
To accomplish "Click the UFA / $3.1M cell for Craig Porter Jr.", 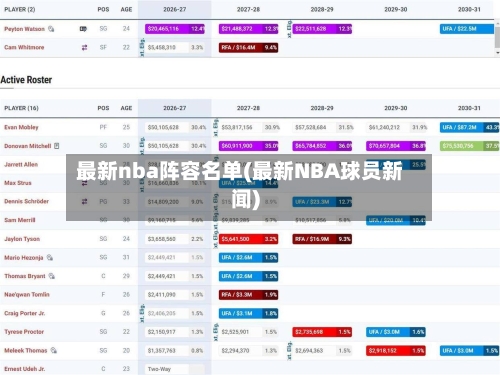I will pyautogui.click(x=248, y=313).
